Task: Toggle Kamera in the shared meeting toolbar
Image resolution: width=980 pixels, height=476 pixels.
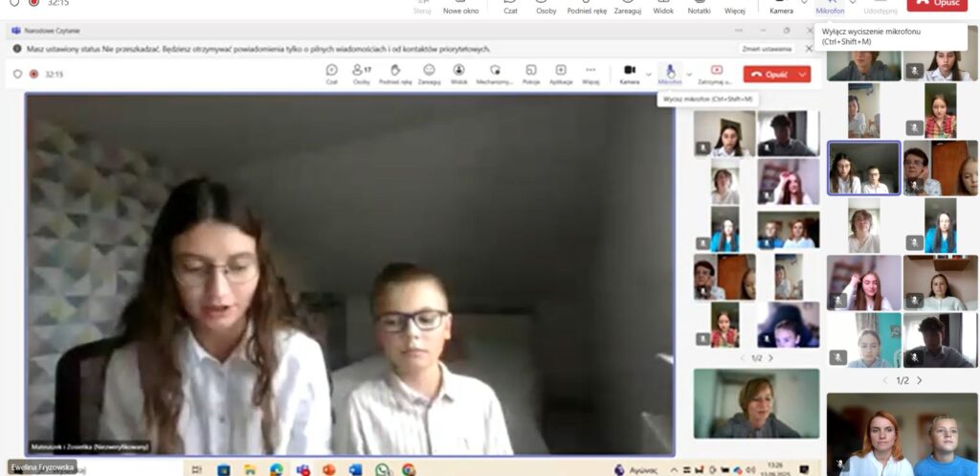Action: tap(629, 73)
